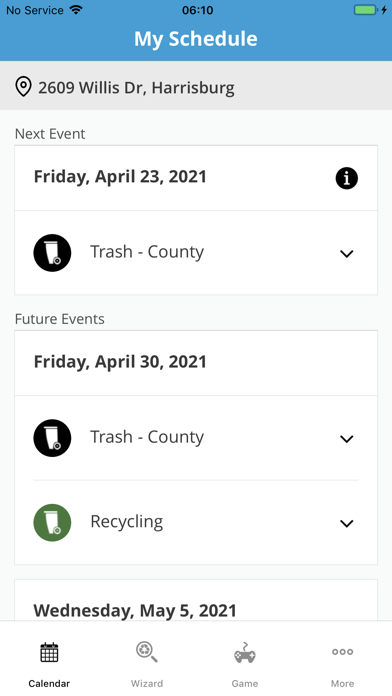
Task: Tap the location pin icon
Action: pos(23,87)
